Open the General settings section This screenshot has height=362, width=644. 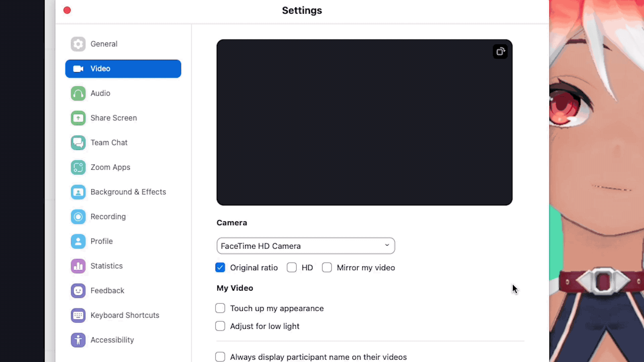pos(104,44)
